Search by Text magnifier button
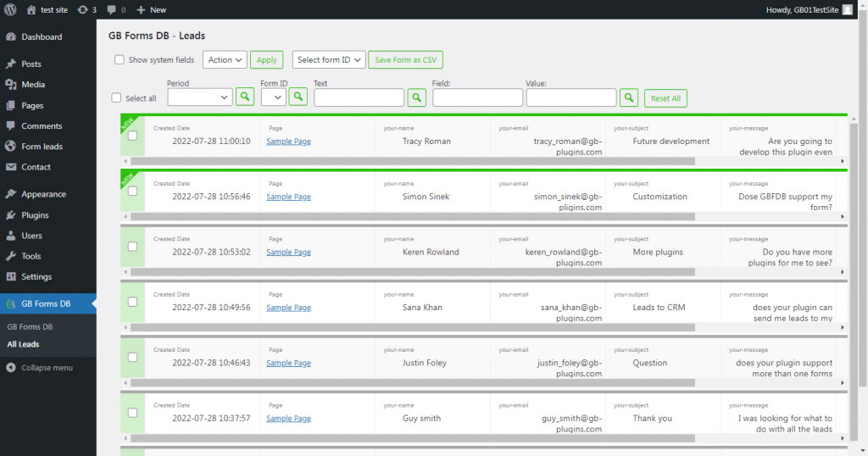 (416, 97)
